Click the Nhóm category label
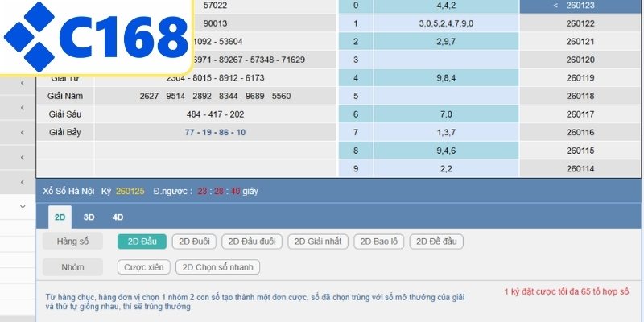644x322 pixels. (x=72, y=267)
